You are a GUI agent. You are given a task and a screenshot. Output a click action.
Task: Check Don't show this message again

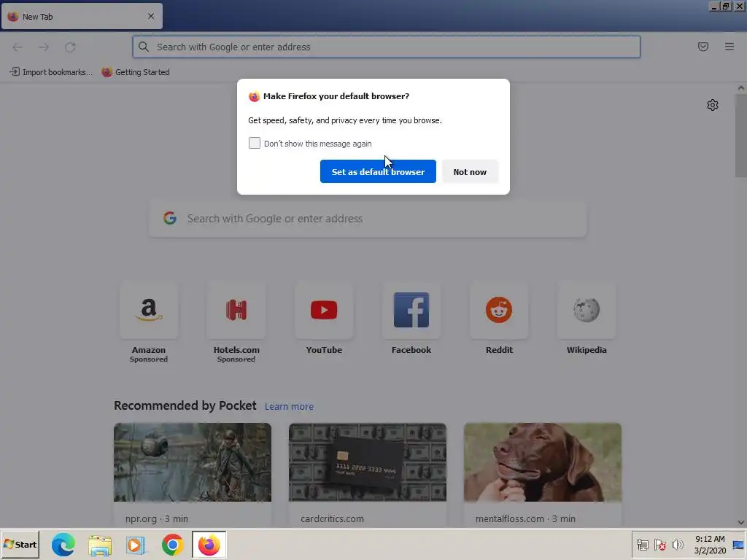pyautogui.click(x=255, y=144)
